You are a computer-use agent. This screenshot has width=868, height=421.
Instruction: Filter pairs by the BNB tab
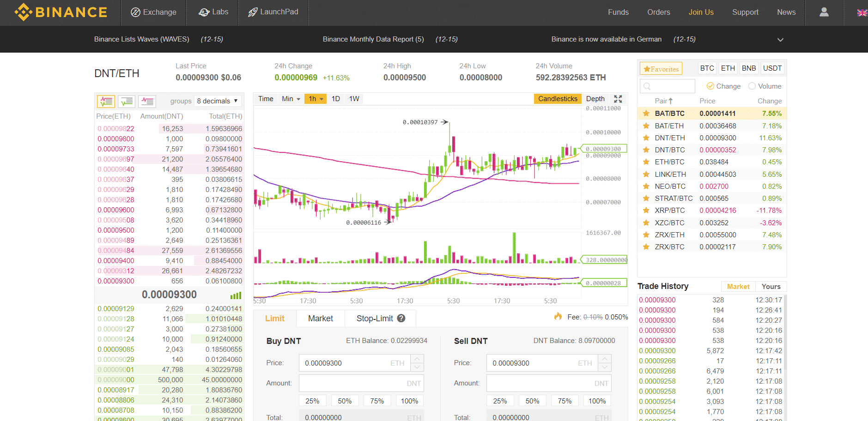(749, 68)
